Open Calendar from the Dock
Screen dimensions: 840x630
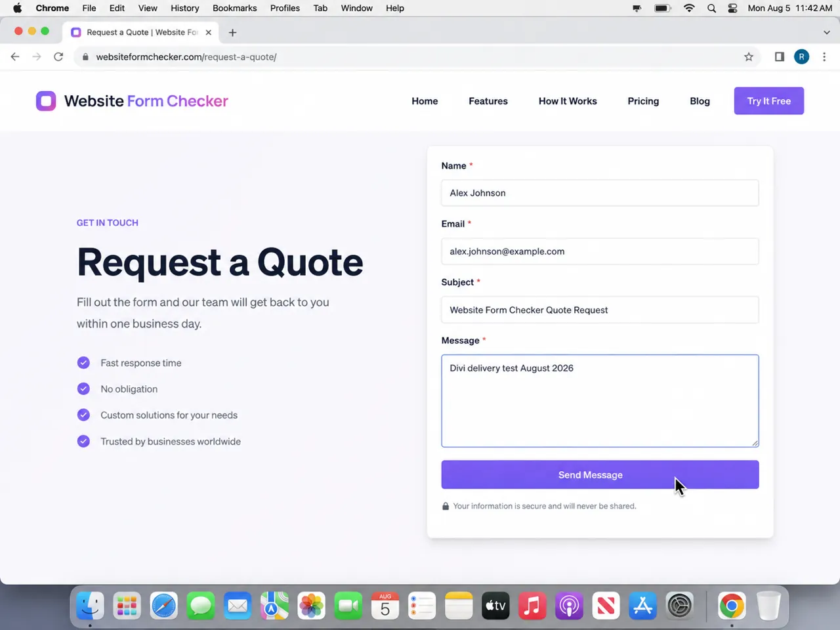point(385,606)
